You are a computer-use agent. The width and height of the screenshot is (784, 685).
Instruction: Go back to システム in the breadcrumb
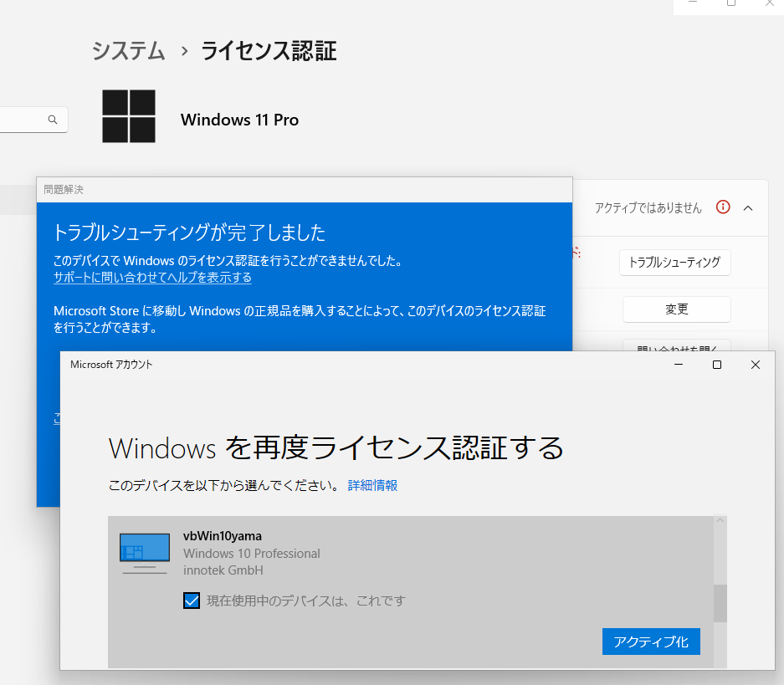[128, 51]
